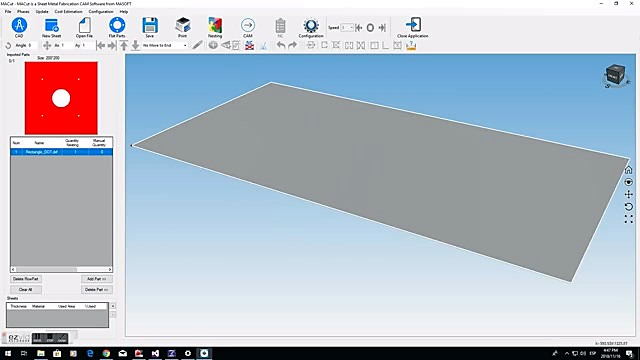Open the Update menu
This screenshot has width=640, height=360.
(42, 11)
